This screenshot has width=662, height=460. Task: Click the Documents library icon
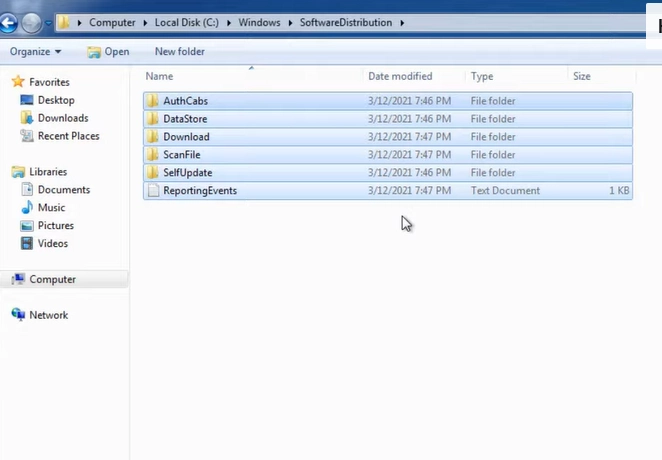pos(27,189)
